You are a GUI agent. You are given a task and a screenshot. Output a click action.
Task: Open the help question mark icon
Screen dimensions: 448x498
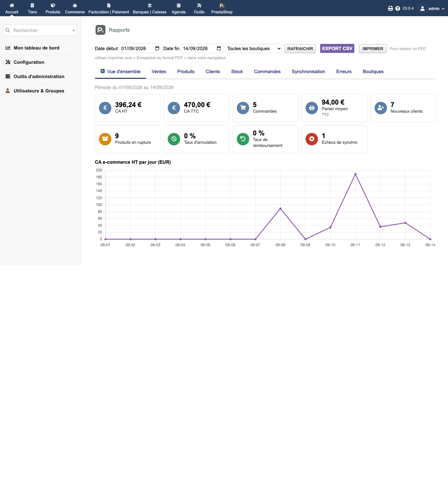pyautogui.click(x=398, y=8)
